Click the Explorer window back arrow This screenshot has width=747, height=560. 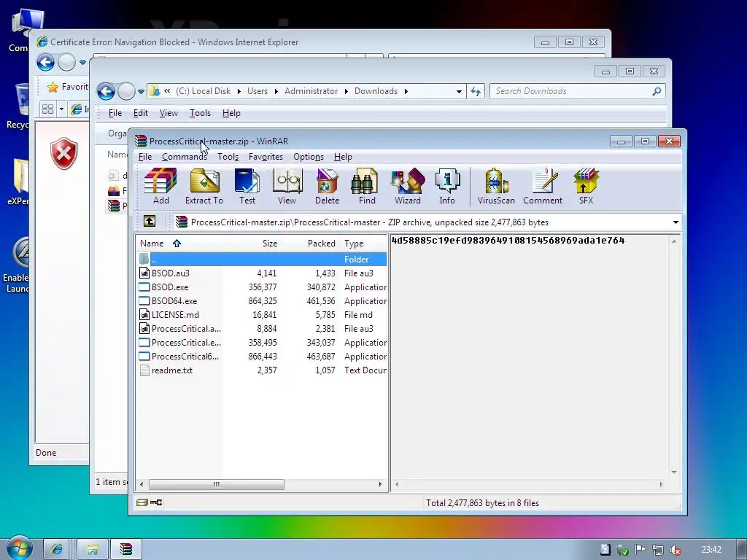click(106, 91)
